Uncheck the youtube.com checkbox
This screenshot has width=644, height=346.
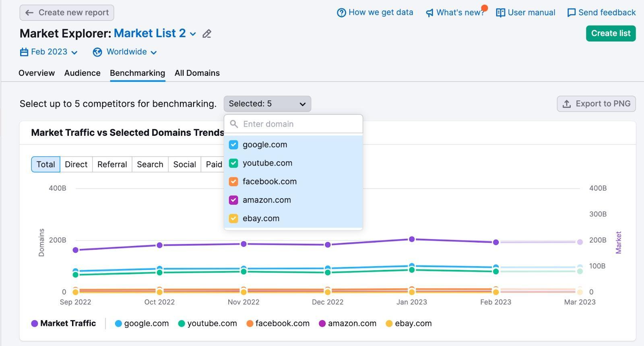tap(233, 163)
